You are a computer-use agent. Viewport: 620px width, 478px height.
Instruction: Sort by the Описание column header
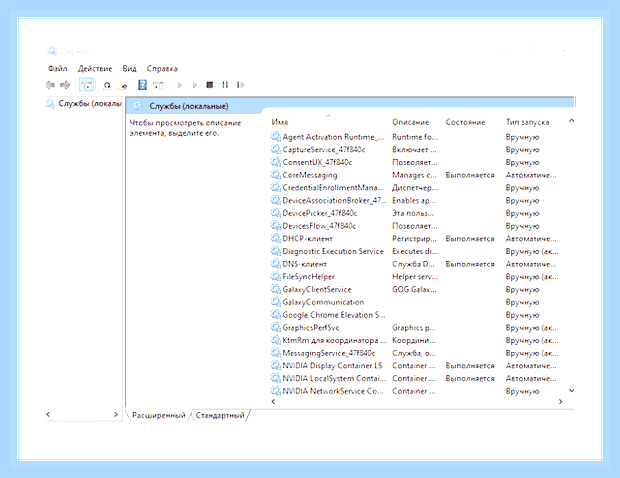click(410, 122)
